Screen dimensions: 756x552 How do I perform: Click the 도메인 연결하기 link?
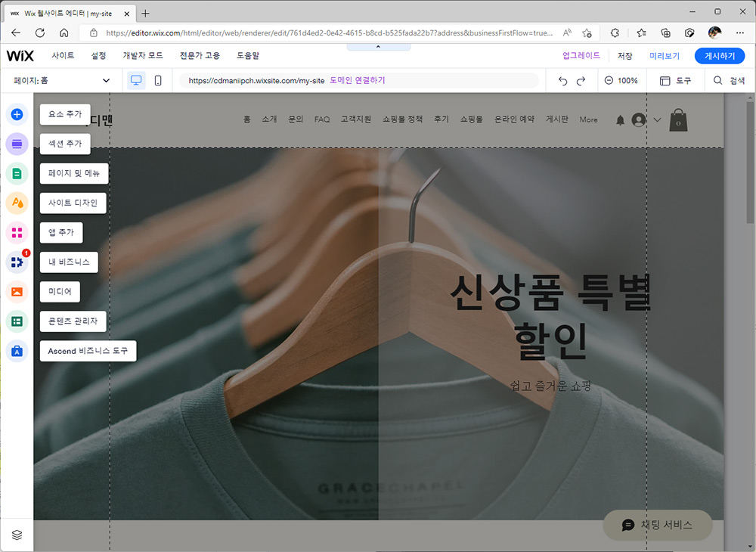coord(358,80)
